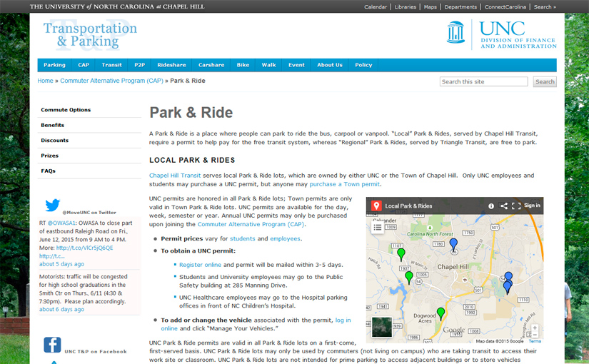589x364 pixels.
Task: Open the t.co/VlCr5jQ6QE tweet link
Action: point(84,248)
